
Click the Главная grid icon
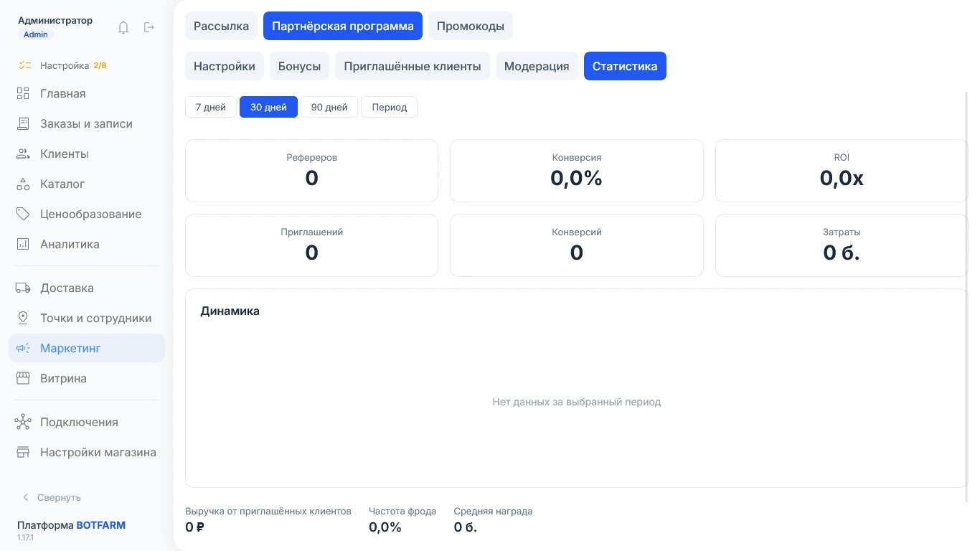23,93
